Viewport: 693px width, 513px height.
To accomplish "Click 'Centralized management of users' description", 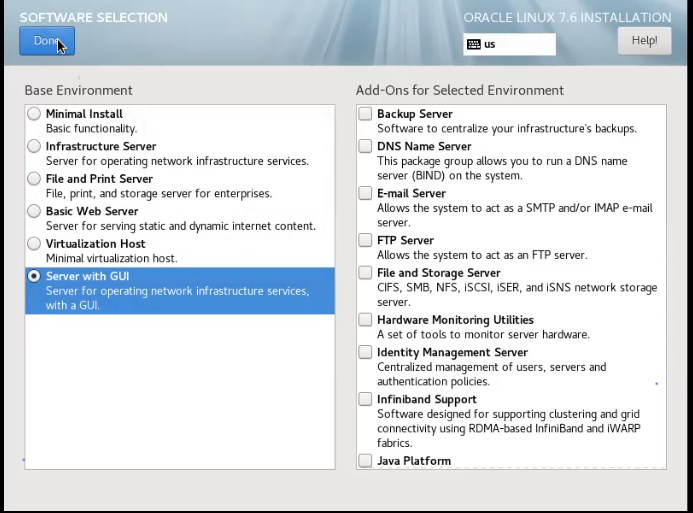I will (x=491, y=374).
